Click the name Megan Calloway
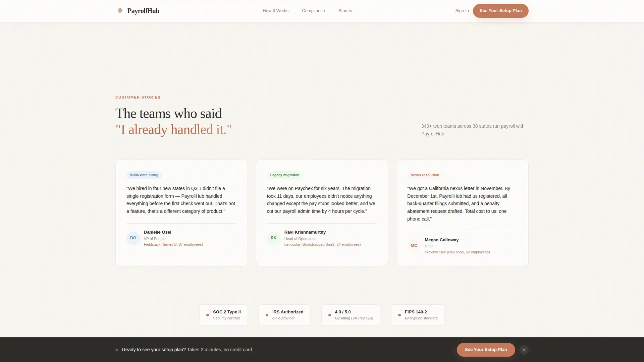Viewport: 644px width, 362px height. coord(441,240)
